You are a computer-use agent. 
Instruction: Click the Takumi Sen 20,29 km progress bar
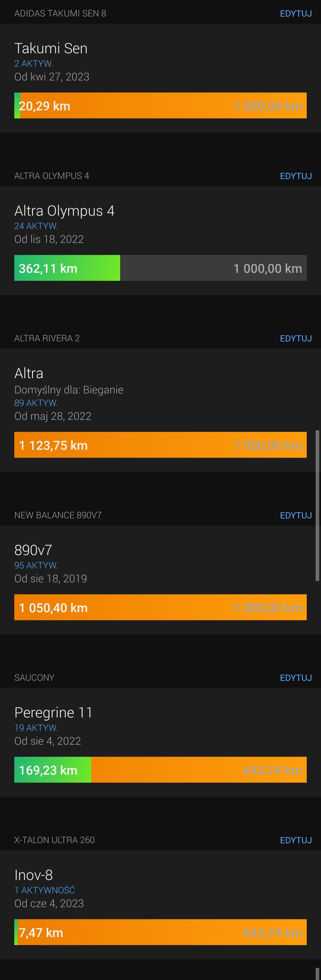(x=160, y=106)
